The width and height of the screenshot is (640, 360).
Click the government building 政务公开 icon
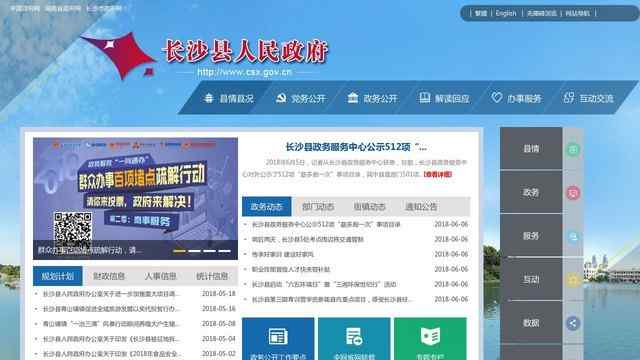click(x=353, y=98)
